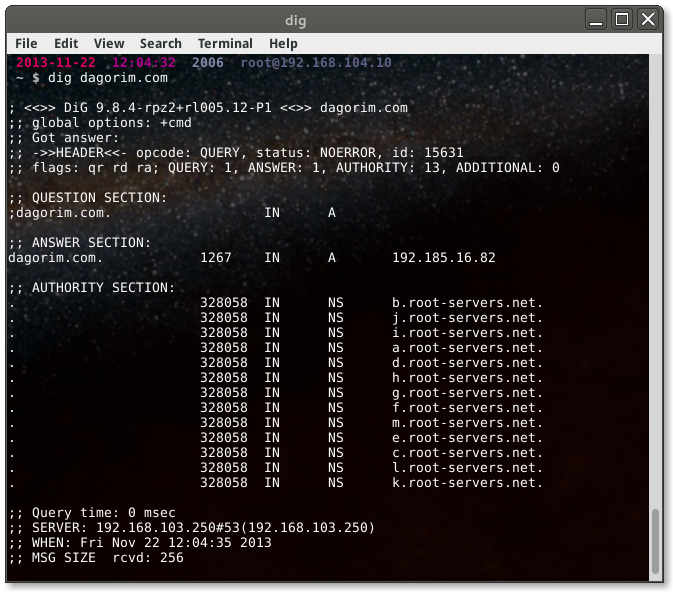
Task: Click the TTL value 1267
Action: (216, 258)
